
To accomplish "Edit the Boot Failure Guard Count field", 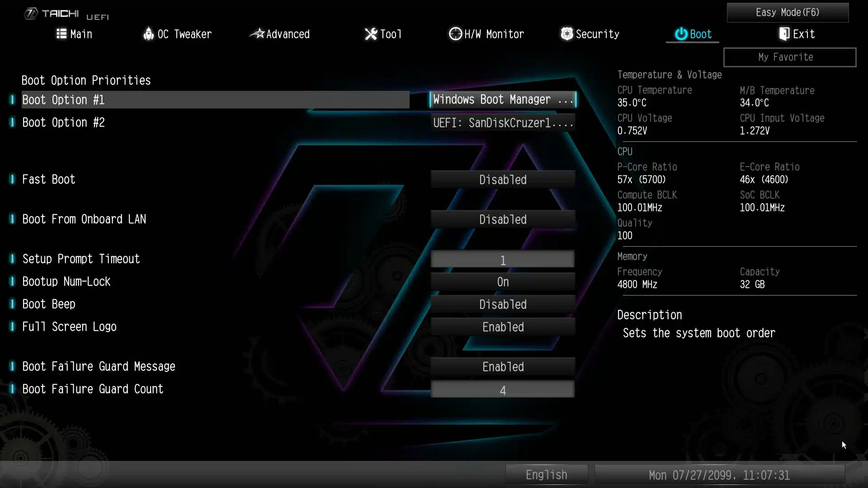I will coord(503,389).
